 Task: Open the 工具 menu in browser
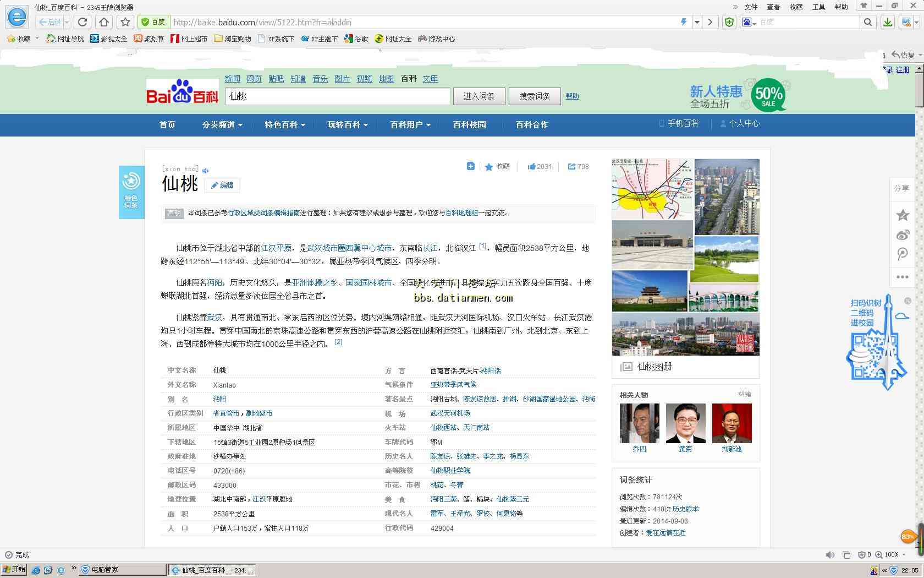point(818,7)
